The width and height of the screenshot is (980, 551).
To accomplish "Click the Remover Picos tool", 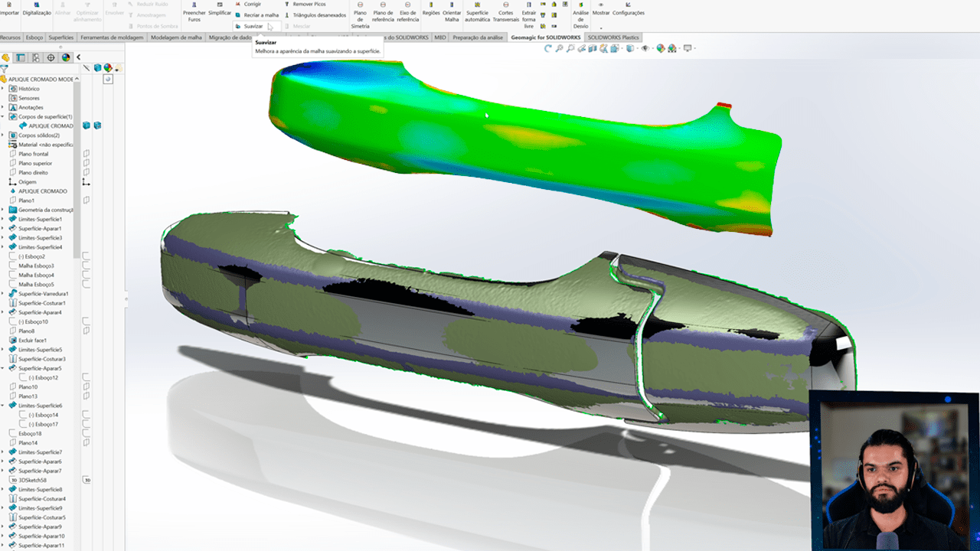I will pyautogui.click(x=309, y=4).
